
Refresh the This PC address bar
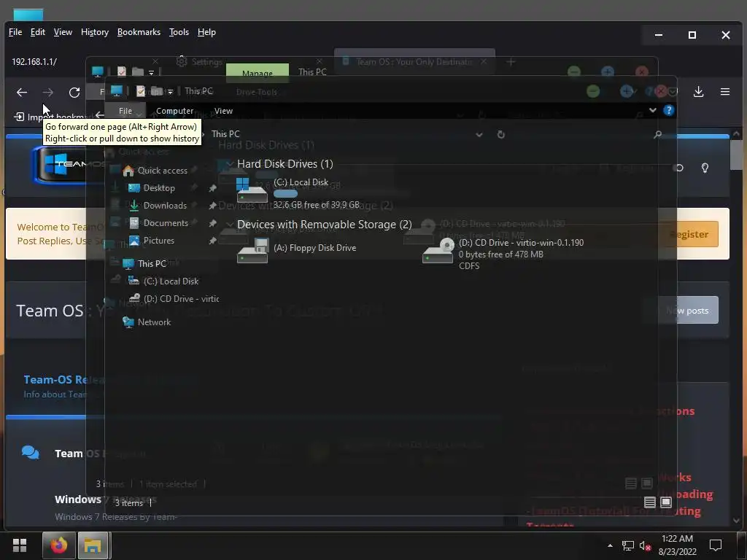pyautogui.click(x=500, y=134)
